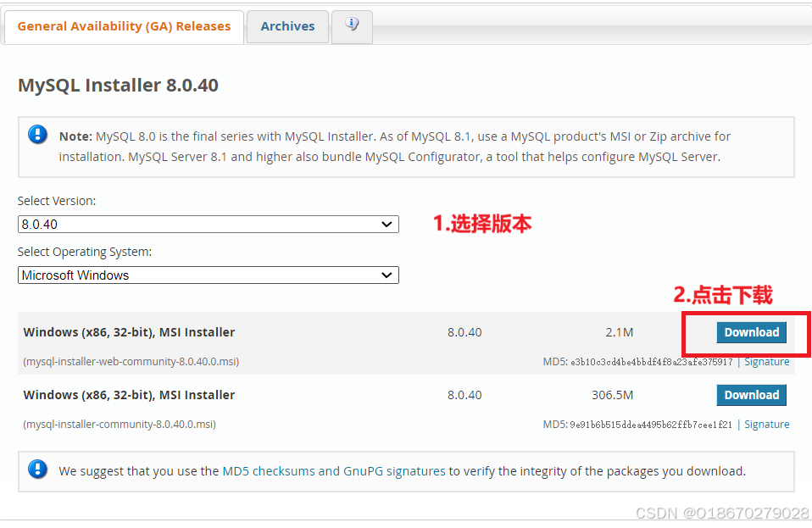Click the 2.1M file size value
The width and height of the screenshot is (812, 528).
tap(620, 332)
